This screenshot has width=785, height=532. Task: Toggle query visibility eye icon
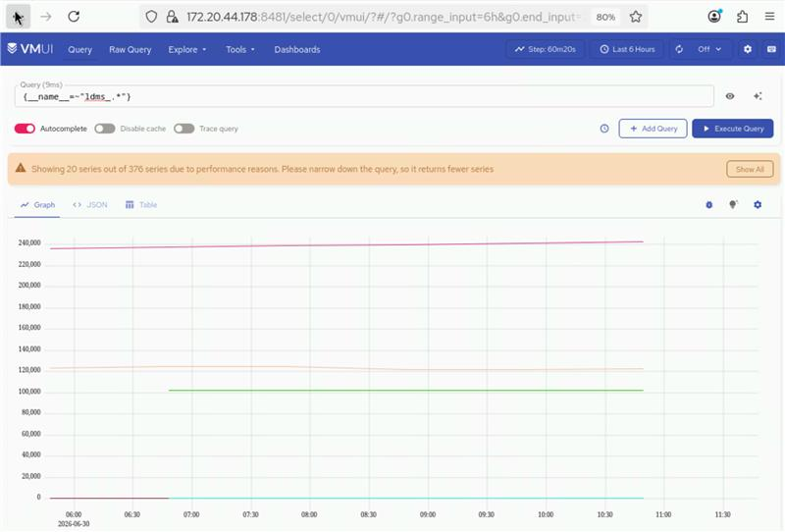(x=730, y=96)
